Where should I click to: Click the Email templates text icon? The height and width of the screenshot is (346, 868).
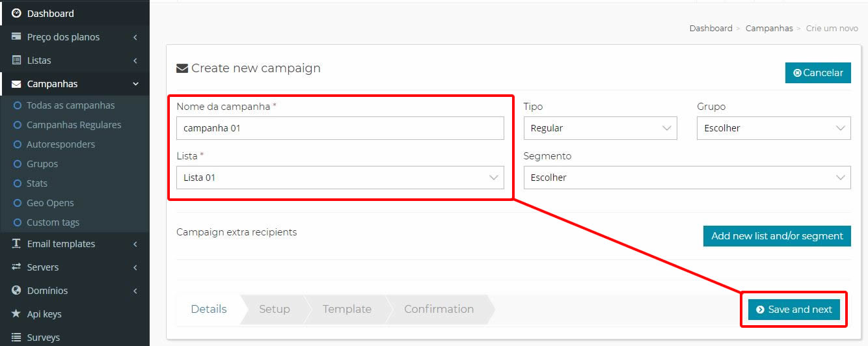[x=16, y=244]
